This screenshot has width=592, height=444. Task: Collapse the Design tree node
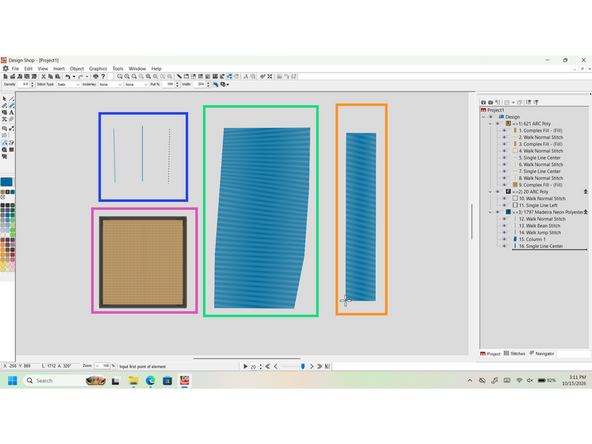484,117
